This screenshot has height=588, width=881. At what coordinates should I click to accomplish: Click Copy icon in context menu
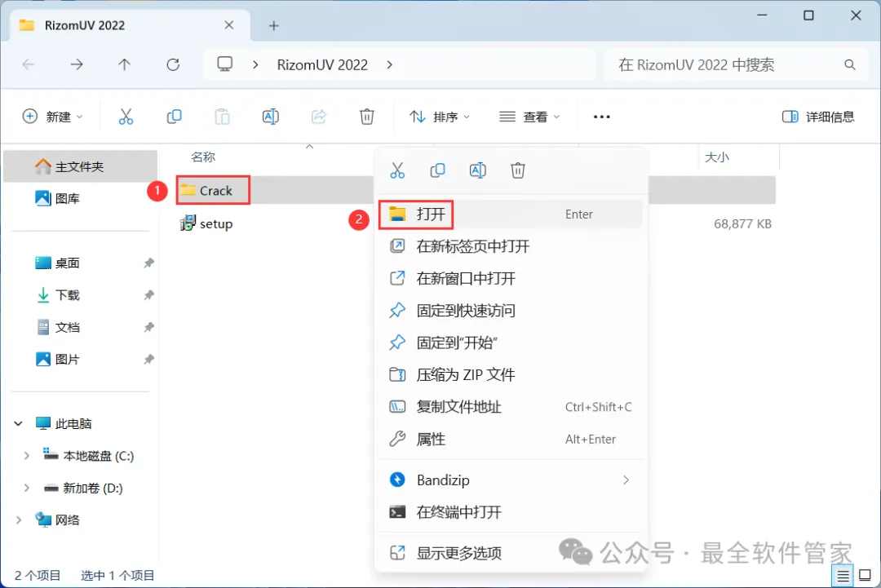438,170
